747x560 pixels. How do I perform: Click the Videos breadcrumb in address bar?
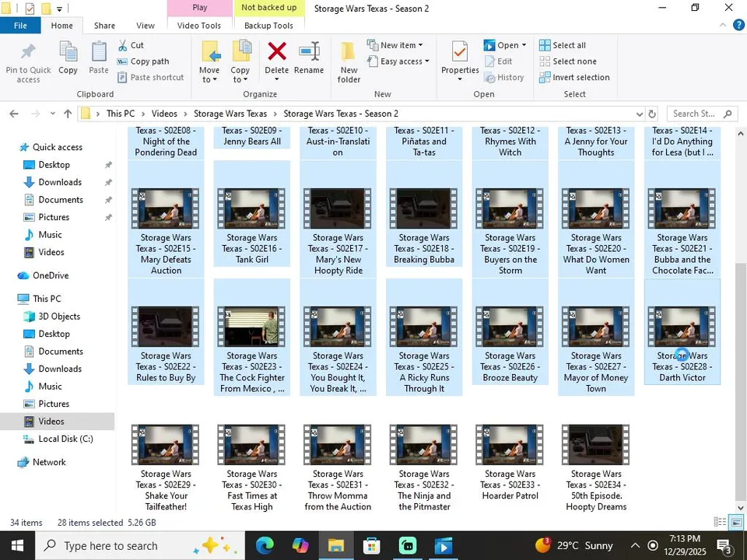tap(164, 114)
